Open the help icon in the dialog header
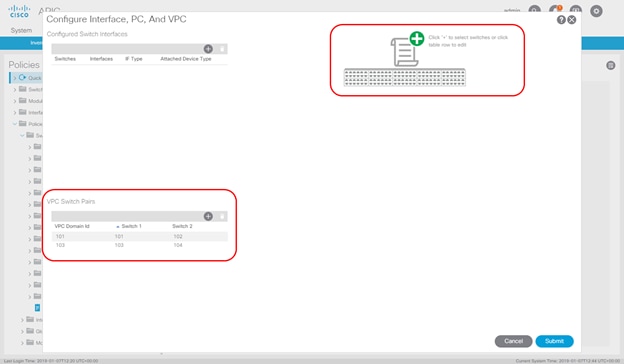 point(561,20)
